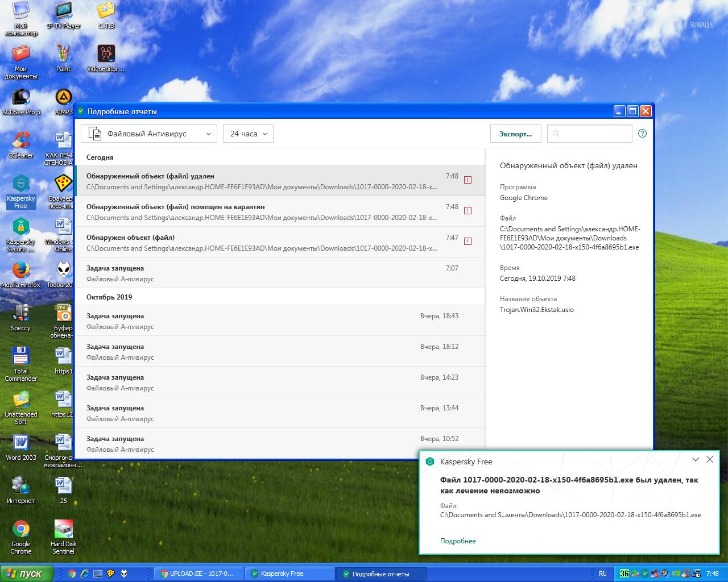Select the 'Задача запущена' Вчера 10:52 row
The height and width of the screenshot is (582, 728).
tap(280, 443)
